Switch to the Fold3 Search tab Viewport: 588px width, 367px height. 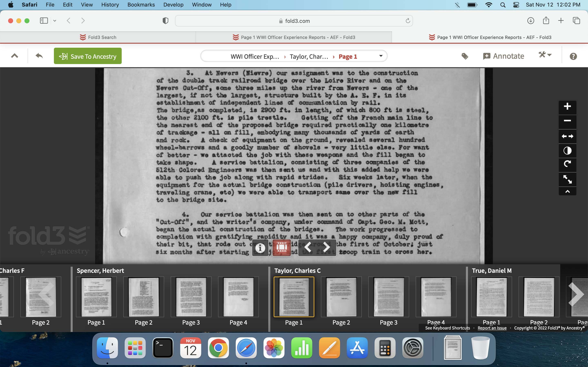98,37
